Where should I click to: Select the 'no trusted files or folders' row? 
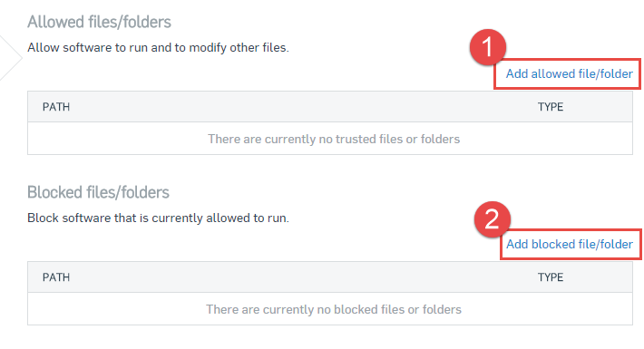(330, 139)
